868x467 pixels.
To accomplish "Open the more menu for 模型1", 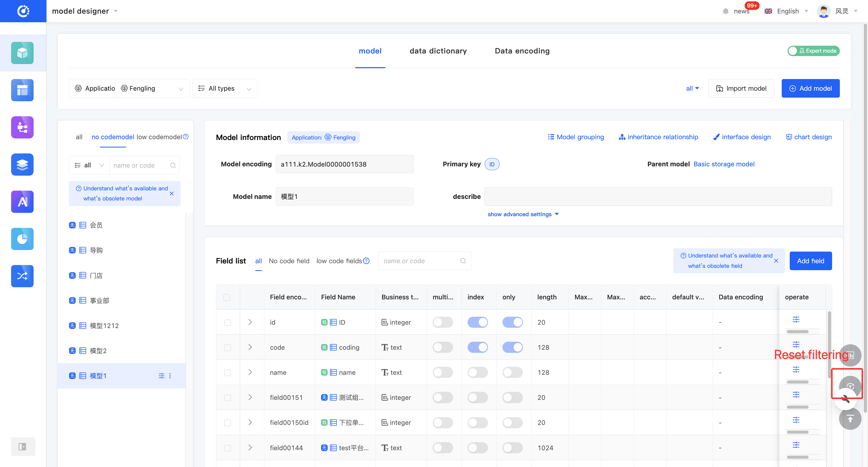I will pyautogui.click(x=170, y=376).
